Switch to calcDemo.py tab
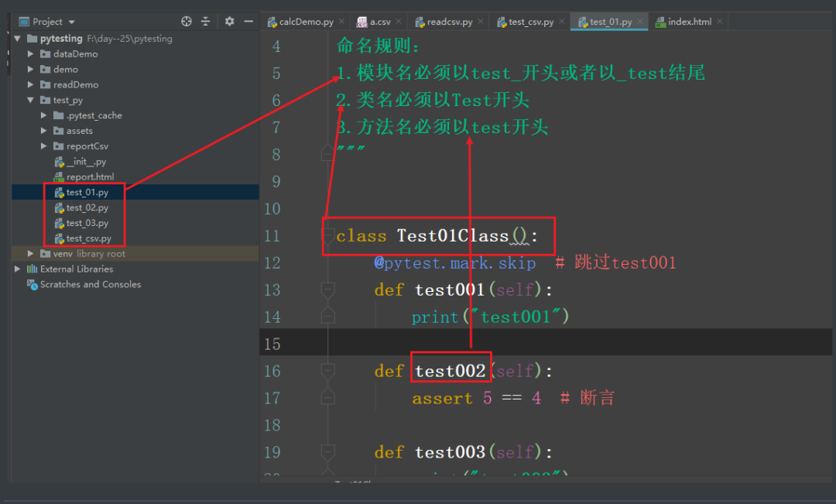This screenshot has width=836, height=504. click(306, 22)
